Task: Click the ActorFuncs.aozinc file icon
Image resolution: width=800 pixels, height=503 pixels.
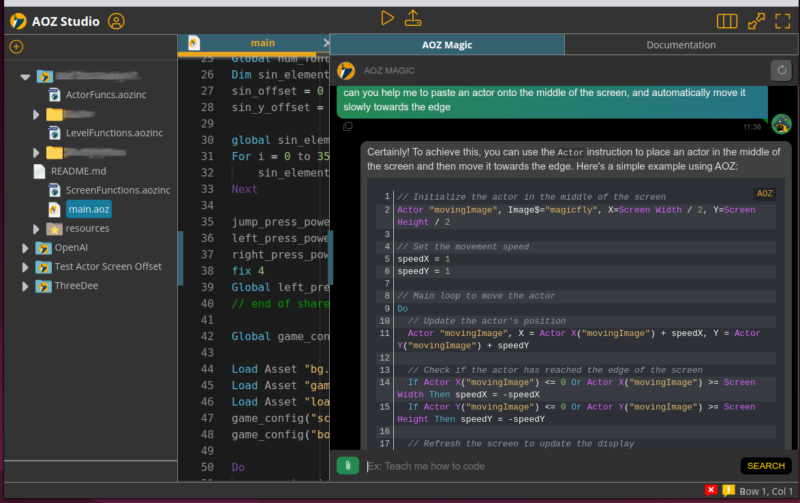Action: [54, 95]
